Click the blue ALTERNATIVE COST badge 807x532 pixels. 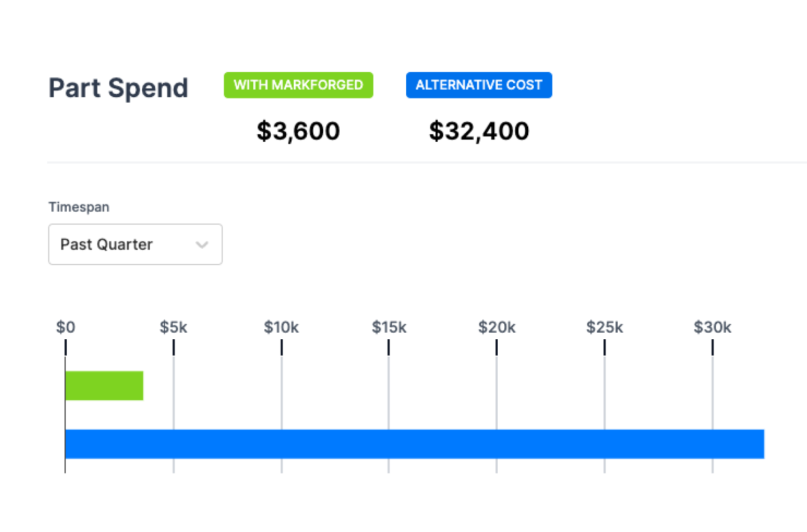479,85
